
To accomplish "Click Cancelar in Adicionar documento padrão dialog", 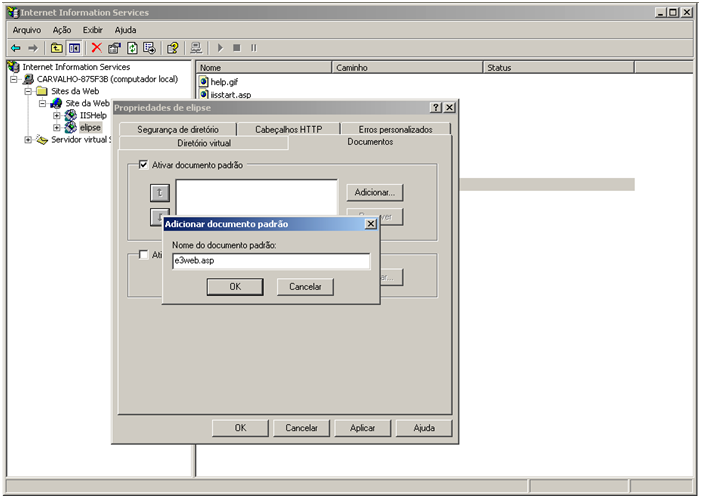I will (x=305, y=286).
